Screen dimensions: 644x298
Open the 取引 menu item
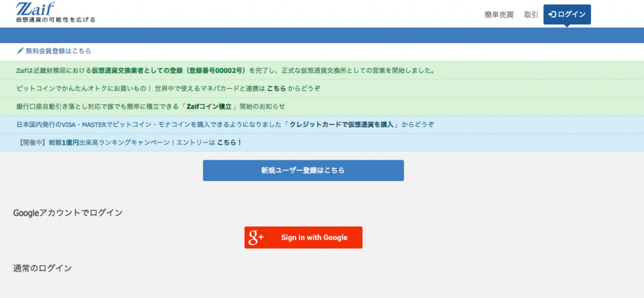coord(531,14)
